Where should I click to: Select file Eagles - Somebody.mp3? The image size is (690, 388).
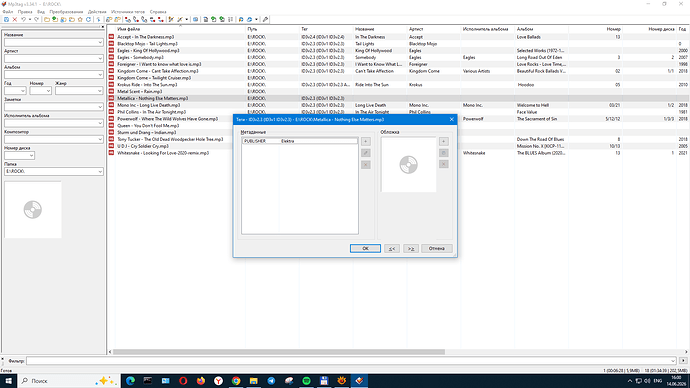140,58
